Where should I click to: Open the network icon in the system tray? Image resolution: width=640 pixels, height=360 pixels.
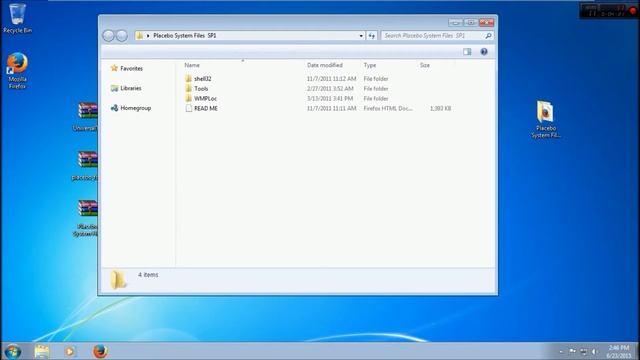[x=584, y=352]
